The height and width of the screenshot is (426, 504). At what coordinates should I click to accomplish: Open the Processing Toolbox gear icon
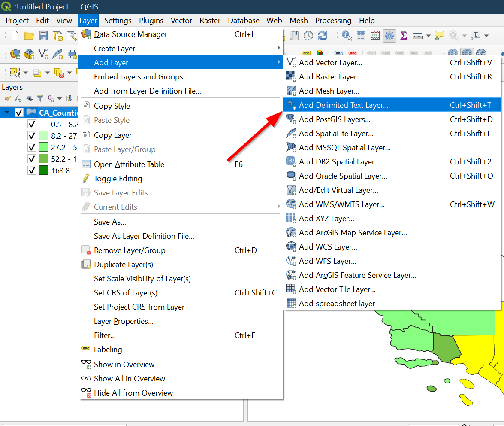click(389, 35)
